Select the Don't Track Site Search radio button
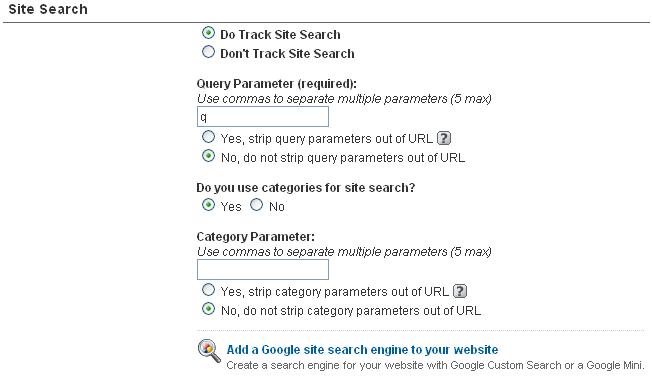The height and width of the screenshot is (376, 652). pyautogui.click(x=208, y=52)
